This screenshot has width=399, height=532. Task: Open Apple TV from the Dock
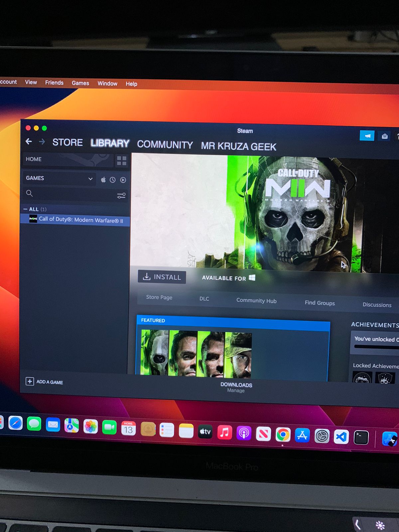pos(205,432)
